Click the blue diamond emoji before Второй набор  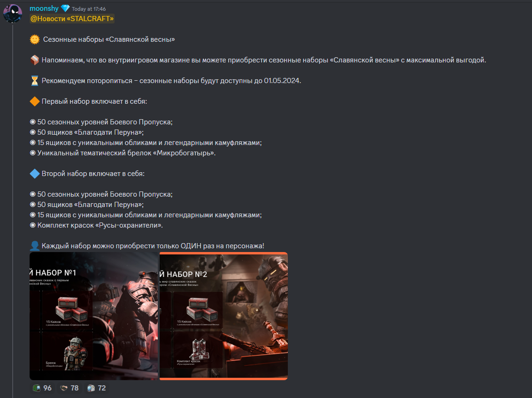coord(35,174)
